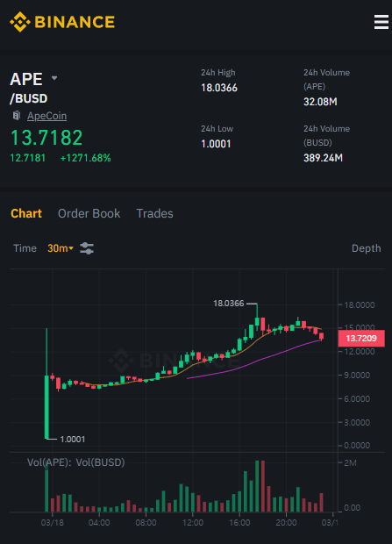Click the 12.7181 price change value
Screen dimensions: 392x544
point(28,158)
